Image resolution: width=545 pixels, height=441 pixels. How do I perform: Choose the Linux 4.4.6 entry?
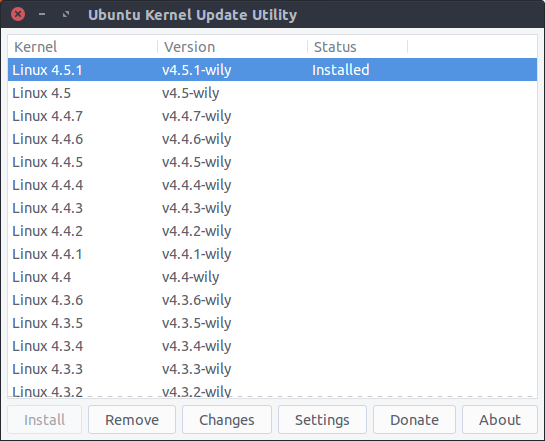point(272,139)
